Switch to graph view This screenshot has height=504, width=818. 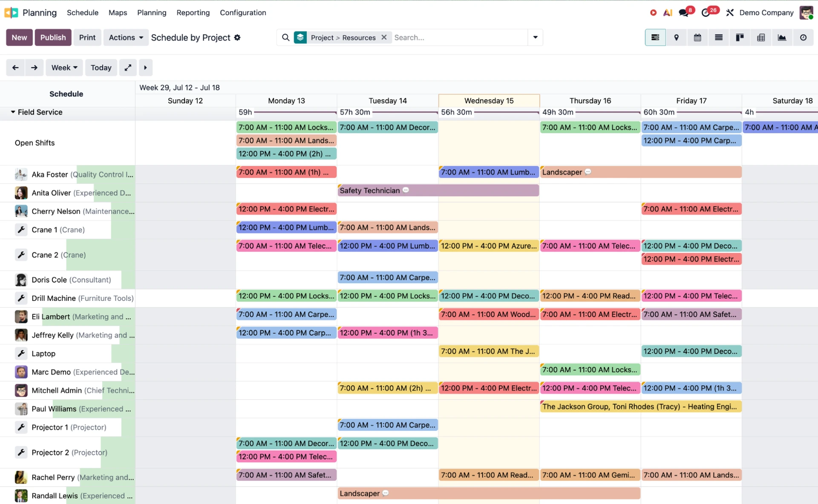coord(782,37)
